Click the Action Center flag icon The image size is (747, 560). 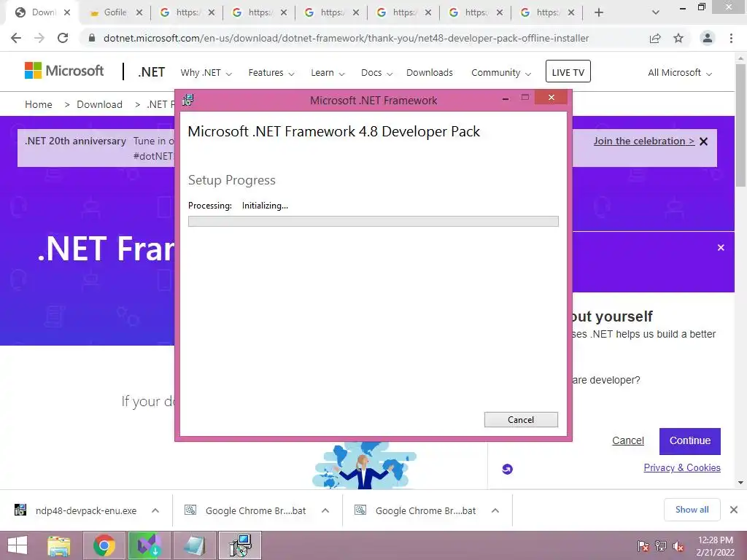643,546
